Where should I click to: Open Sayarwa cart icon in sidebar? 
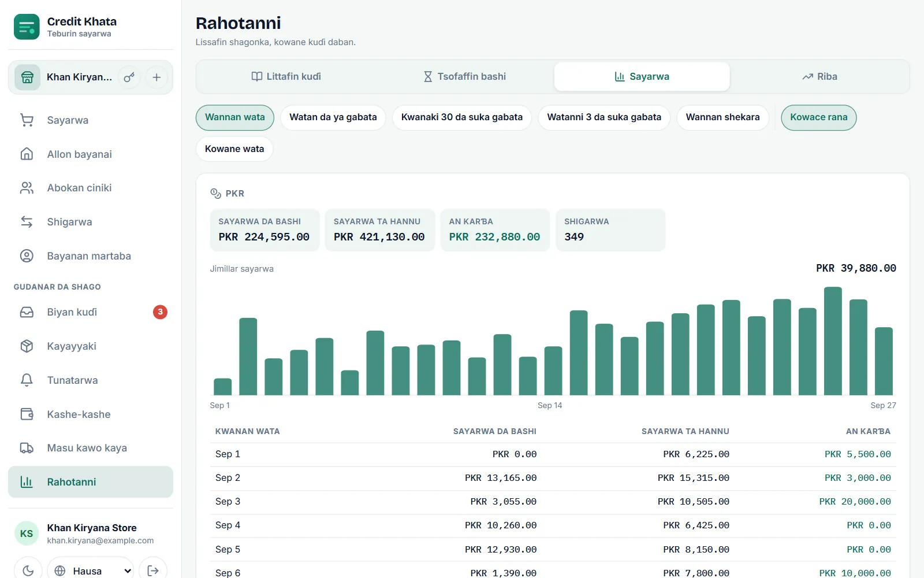27,120
